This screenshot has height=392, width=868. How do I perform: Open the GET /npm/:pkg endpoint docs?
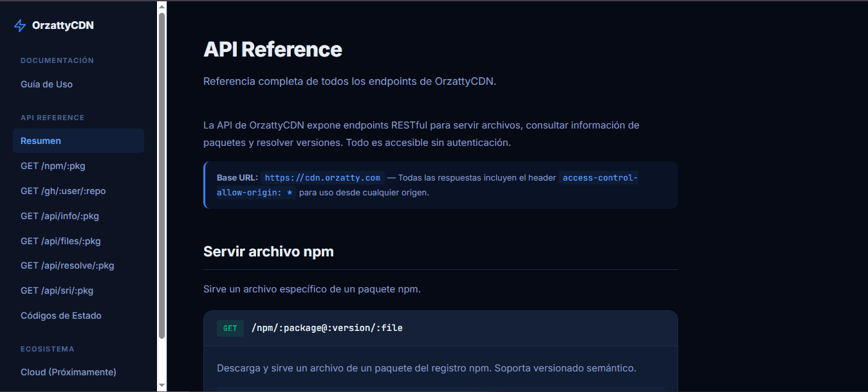(53, 165)
